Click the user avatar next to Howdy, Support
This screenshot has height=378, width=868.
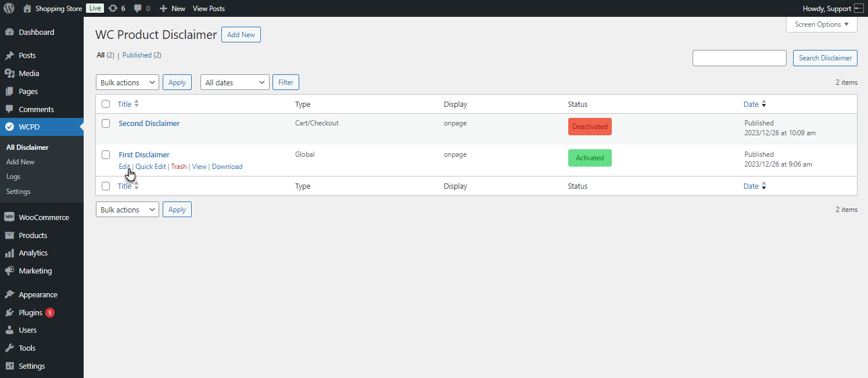tap(859, 9)
